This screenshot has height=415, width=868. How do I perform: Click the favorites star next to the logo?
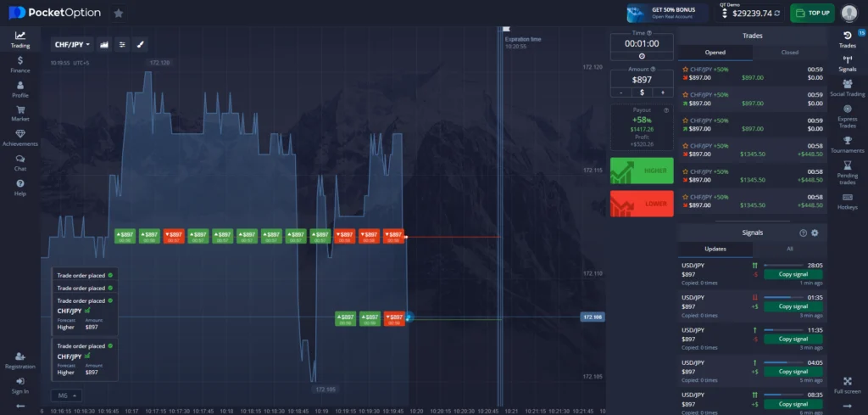click(x=118, y=13)
